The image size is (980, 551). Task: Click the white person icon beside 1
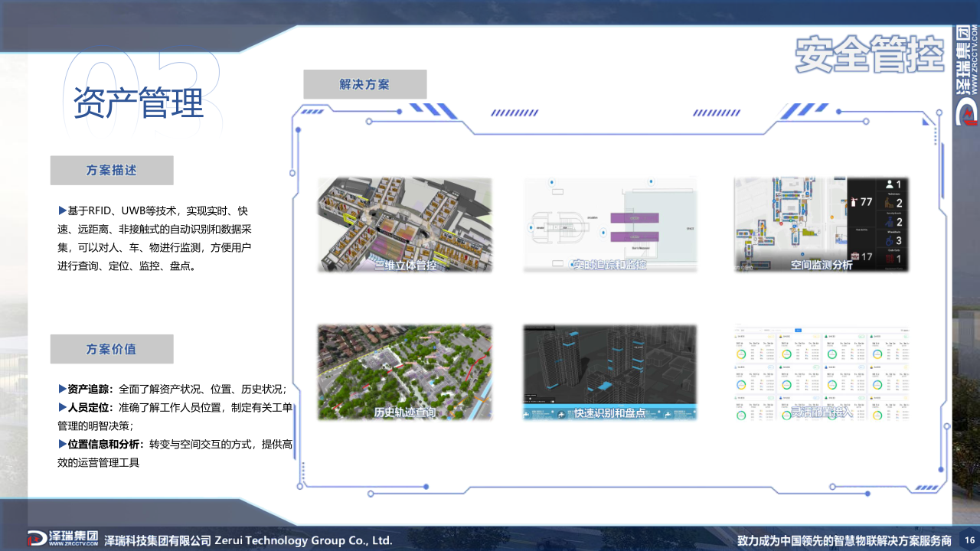coord(890,184)
